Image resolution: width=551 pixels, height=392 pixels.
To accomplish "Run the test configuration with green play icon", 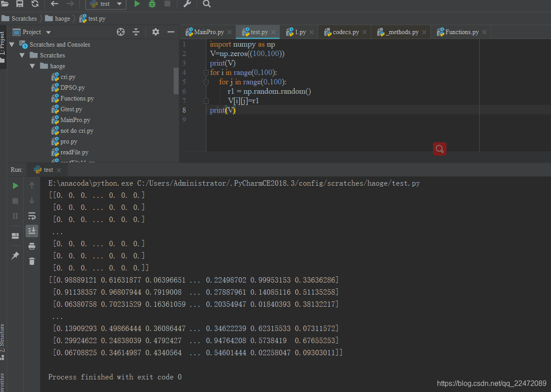I will tap(137, 4).
